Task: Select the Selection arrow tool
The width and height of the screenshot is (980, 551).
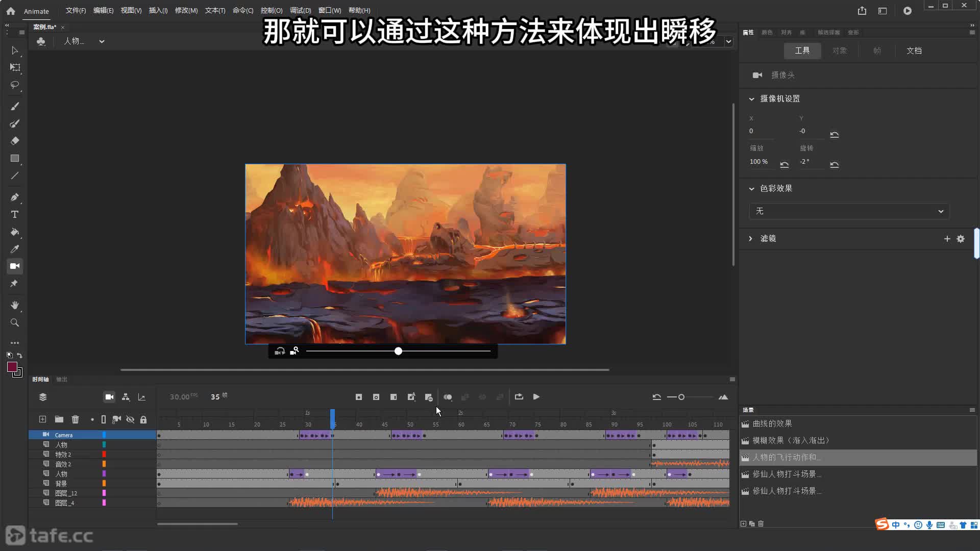Action: coord(15,51)
